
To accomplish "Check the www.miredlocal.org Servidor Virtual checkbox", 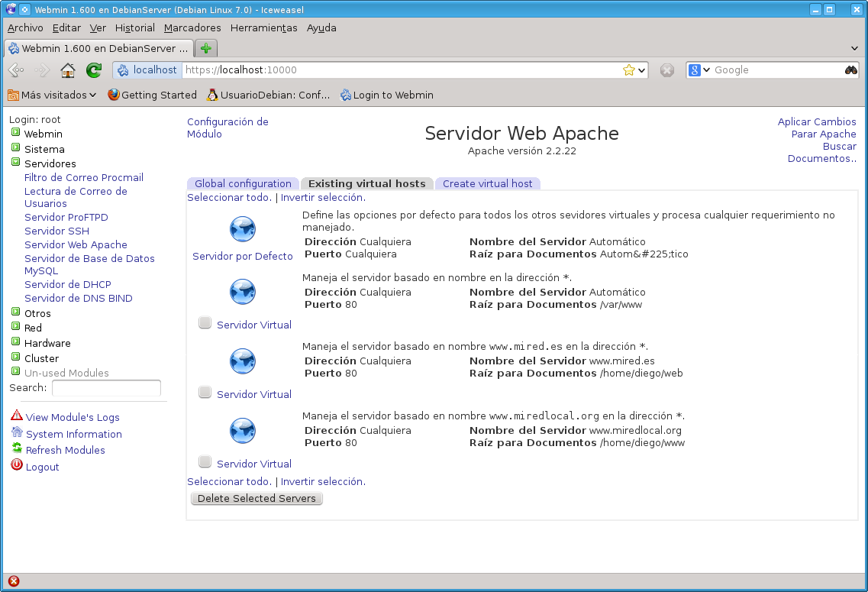I will (205, 461).
